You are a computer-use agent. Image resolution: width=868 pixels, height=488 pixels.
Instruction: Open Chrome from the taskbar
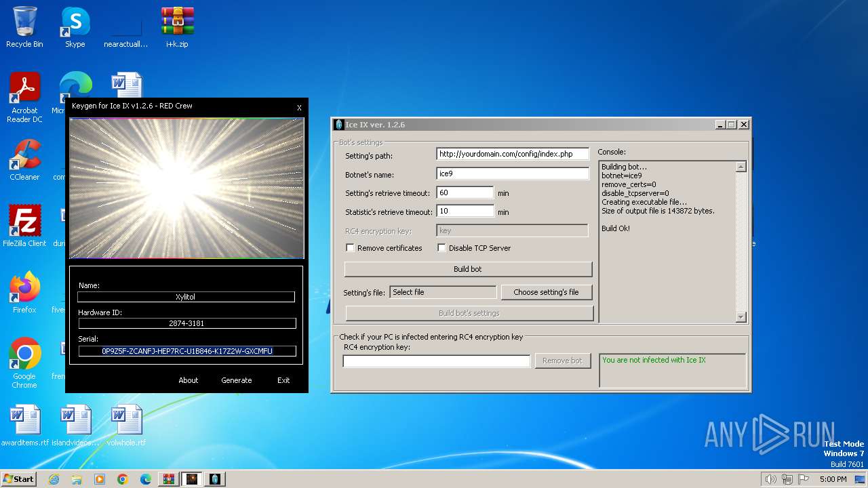coord(123,479)
